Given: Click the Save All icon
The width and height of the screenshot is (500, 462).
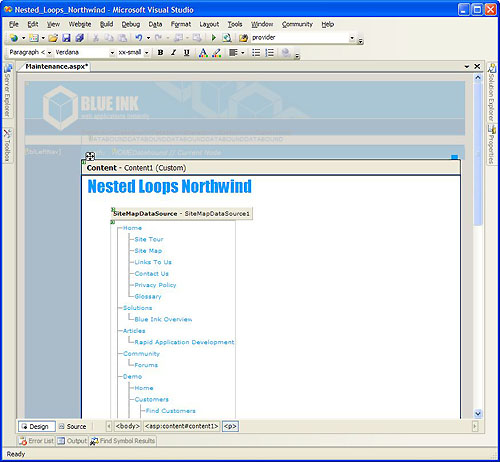Looking at the screenshot, I should (x=79, y=38).
